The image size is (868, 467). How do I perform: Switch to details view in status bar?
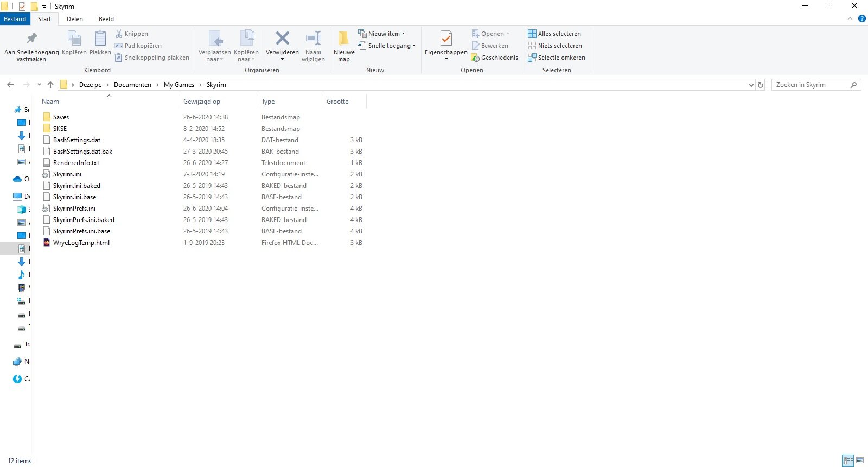[848, 460]
